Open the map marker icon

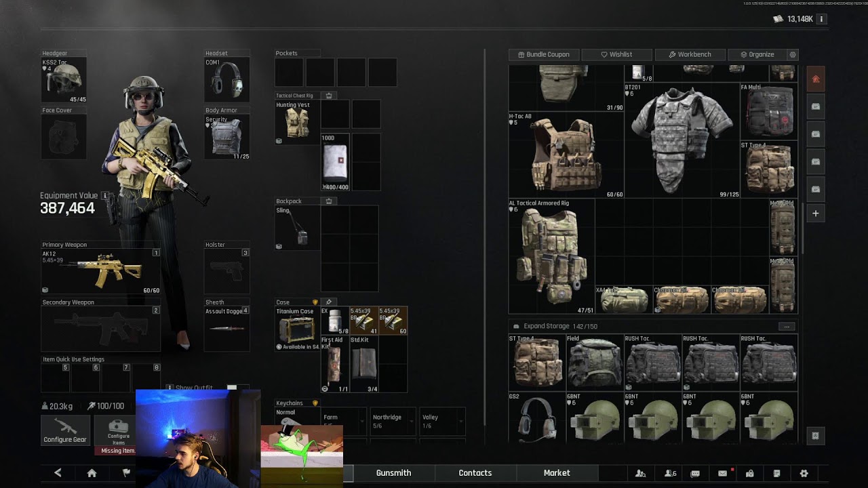(x=749, y=473)
